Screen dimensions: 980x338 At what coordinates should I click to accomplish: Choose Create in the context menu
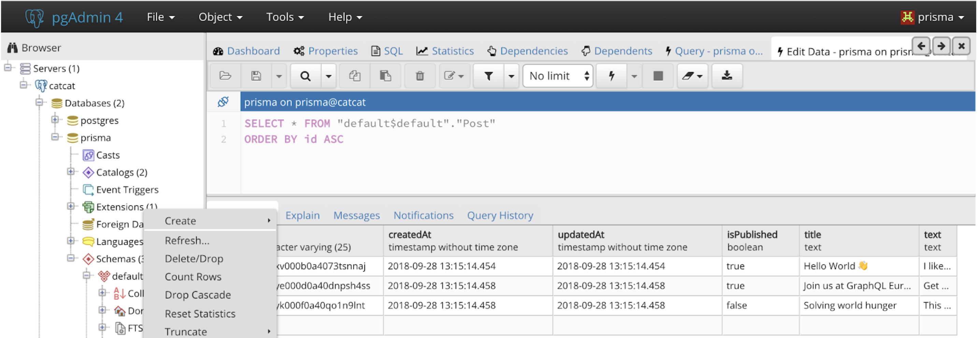tap(211, 221)
